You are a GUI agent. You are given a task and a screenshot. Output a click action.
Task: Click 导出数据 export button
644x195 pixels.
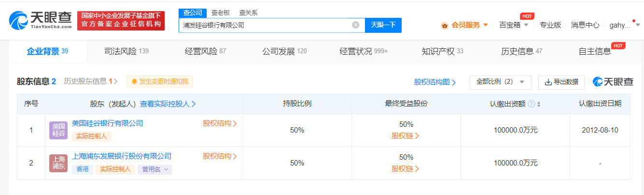click(x=561, y=82)
